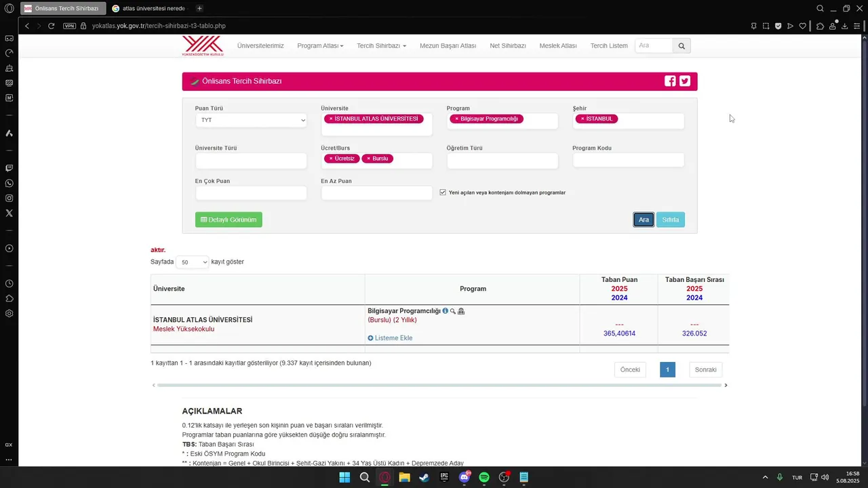
Task: Open the Puan Türü TYT dropdown
Action: pos(251,120)
